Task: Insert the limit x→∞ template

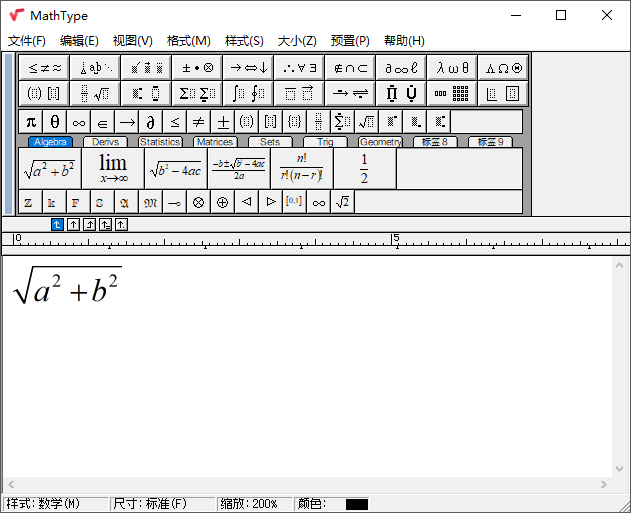Action: [x=113, y=169]
